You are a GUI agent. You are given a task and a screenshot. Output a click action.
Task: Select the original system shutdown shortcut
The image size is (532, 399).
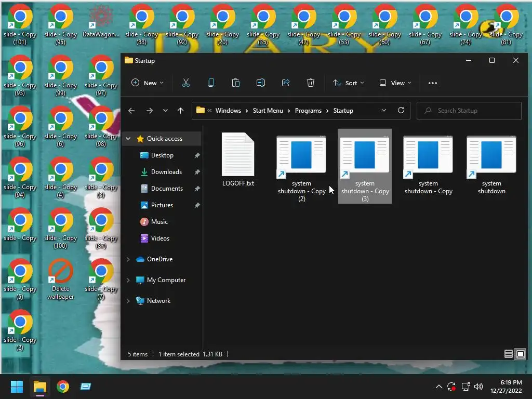pyautogui.click(x=491, y=165)
